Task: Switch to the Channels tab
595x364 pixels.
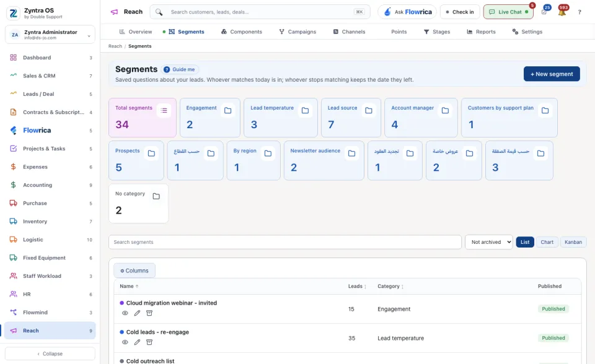Action: 349,32
